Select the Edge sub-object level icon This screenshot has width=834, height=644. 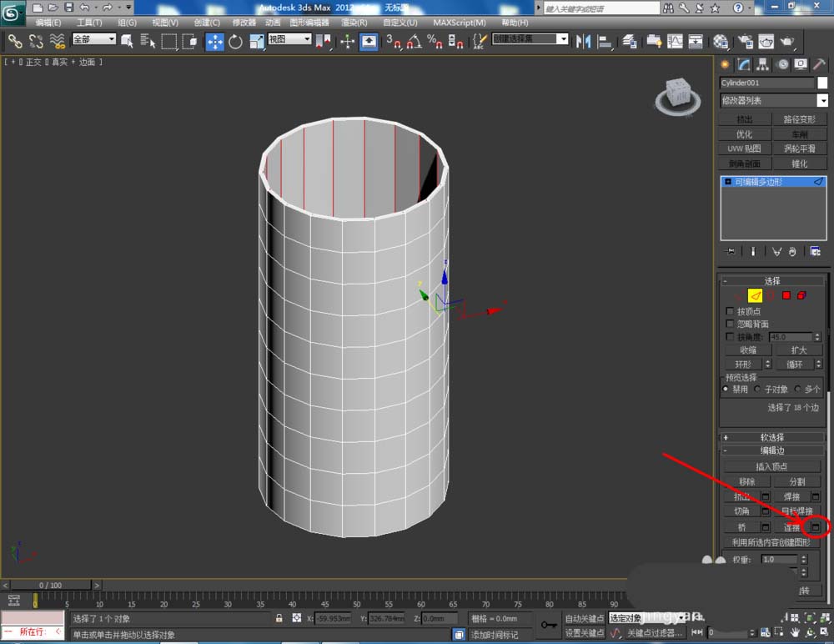[754, 295]
